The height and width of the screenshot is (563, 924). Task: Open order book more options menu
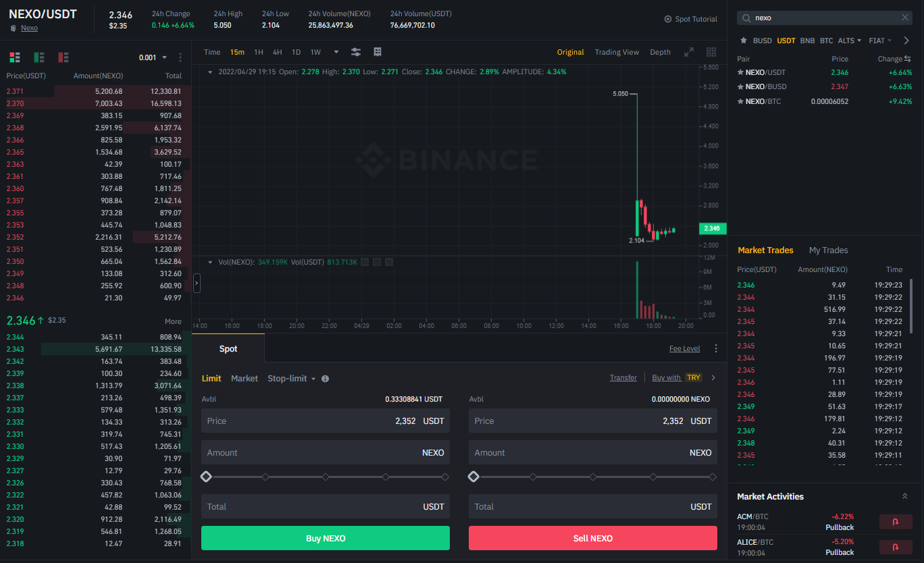180,57
